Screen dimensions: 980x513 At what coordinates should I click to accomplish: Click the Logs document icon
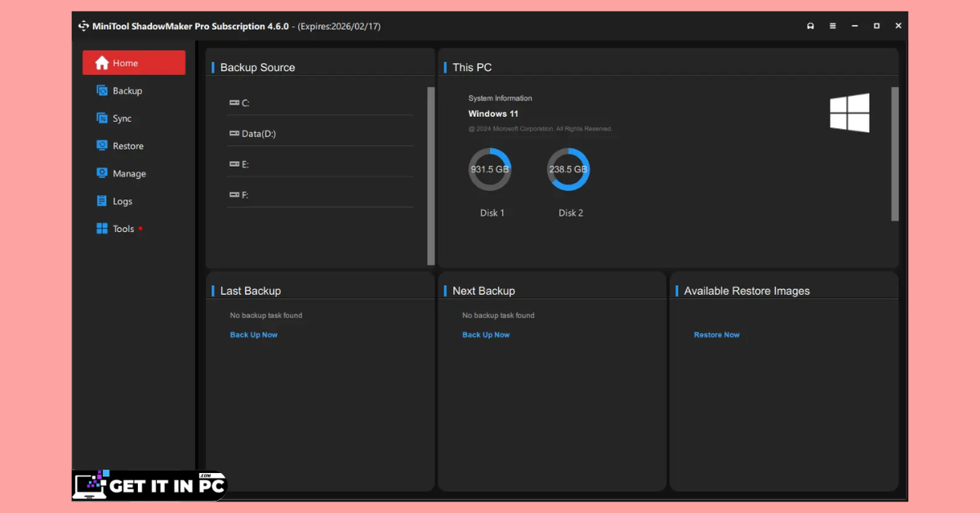point(102,201)
